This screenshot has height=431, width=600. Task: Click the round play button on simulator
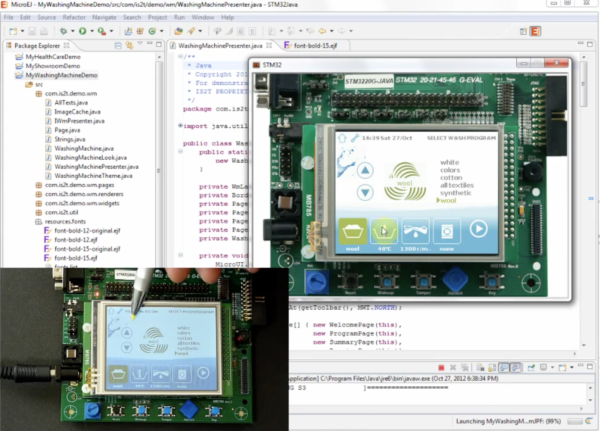(478, 229)
